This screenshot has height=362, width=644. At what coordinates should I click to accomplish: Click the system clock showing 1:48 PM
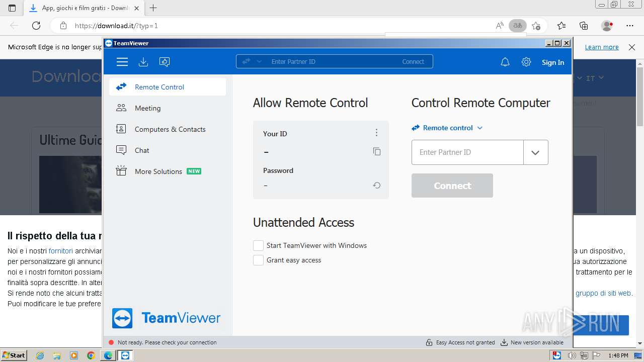click(x=618, y=355)
